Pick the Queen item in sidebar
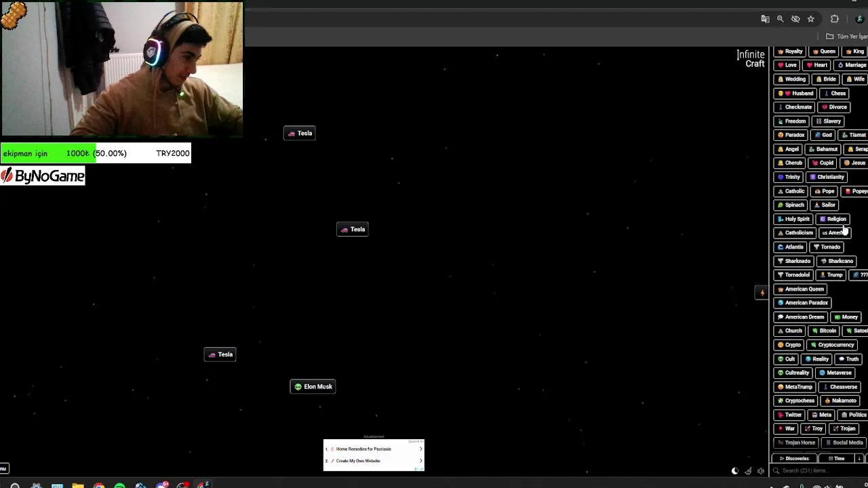The image size is (868, 488). (x=824, y=52)
